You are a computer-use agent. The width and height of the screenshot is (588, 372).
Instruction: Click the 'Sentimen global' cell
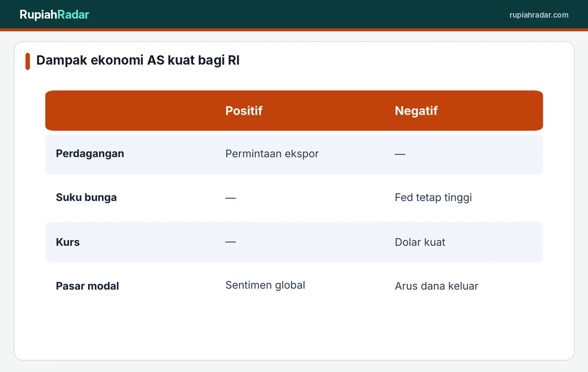pos(265,285)
